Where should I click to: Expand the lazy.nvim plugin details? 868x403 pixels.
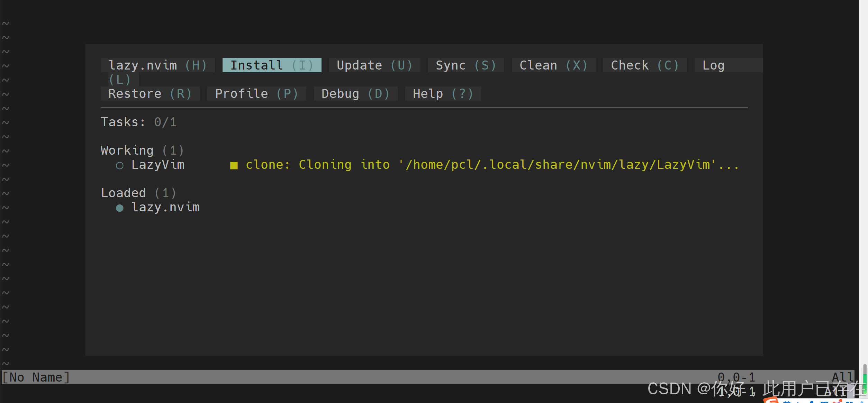(165, 207)
